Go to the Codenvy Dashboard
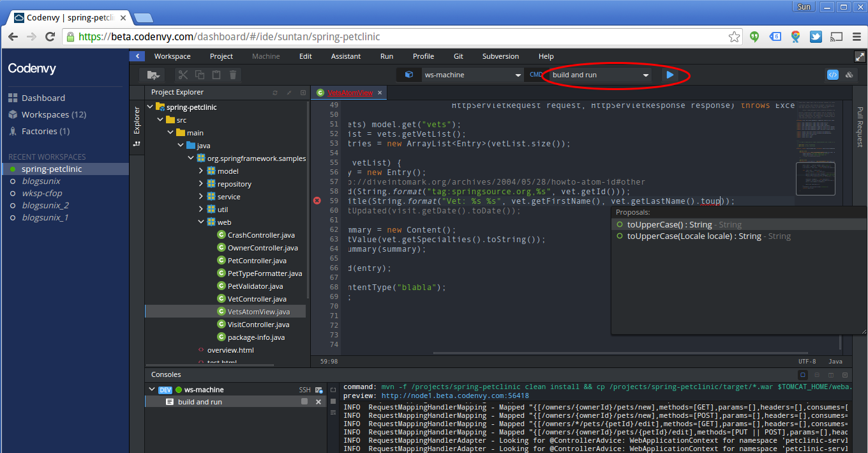The width and height of the screenshot is (868, 453). pos(43,98)
